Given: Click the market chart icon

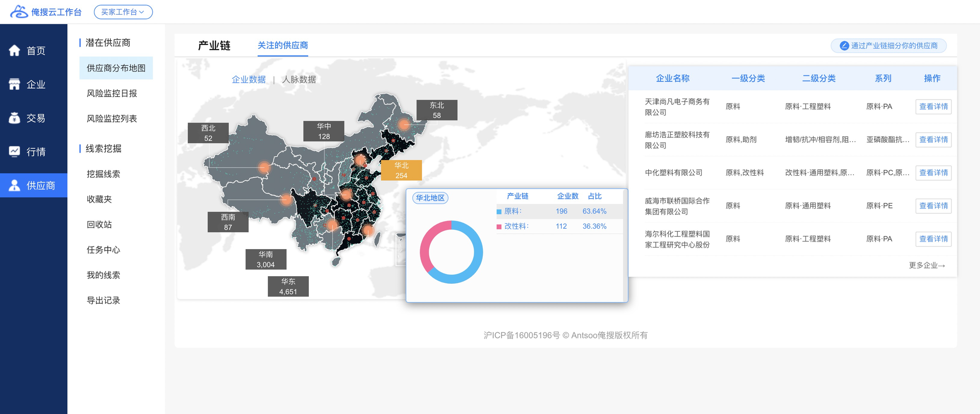Looking at the screenshot, I should point(14,152).
